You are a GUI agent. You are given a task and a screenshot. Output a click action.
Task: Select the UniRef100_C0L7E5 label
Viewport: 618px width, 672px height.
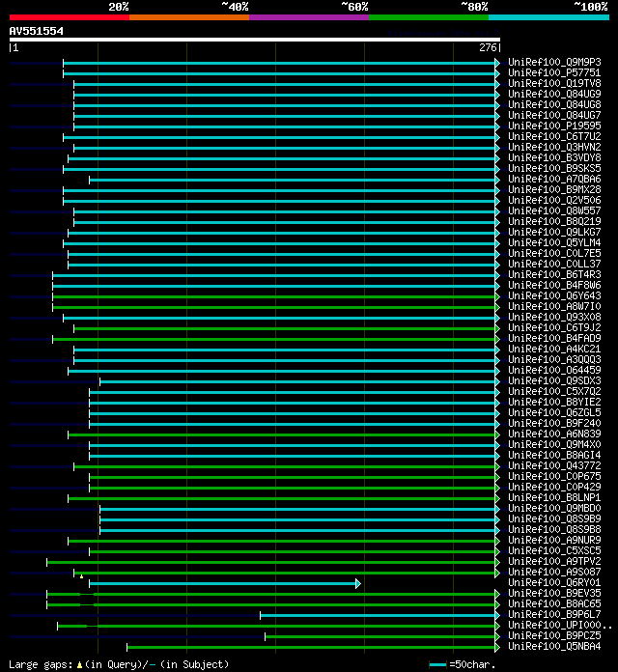click(x=554, y=253)
